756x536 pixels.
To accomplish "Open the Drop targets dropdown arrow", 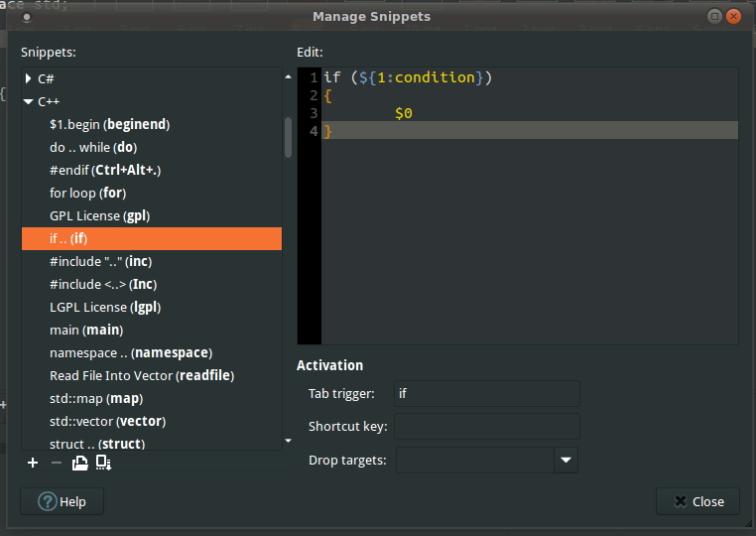I will (567, 461).
